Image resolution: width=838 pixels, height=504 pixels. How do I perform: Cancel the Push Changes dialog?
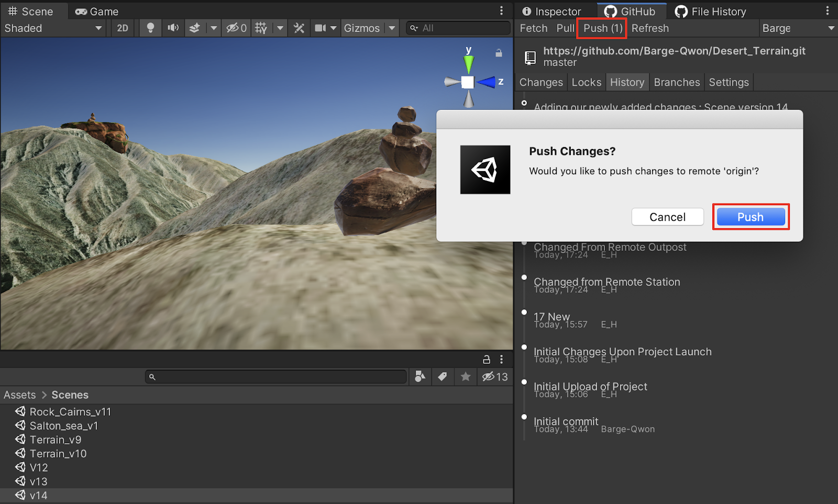667,217
